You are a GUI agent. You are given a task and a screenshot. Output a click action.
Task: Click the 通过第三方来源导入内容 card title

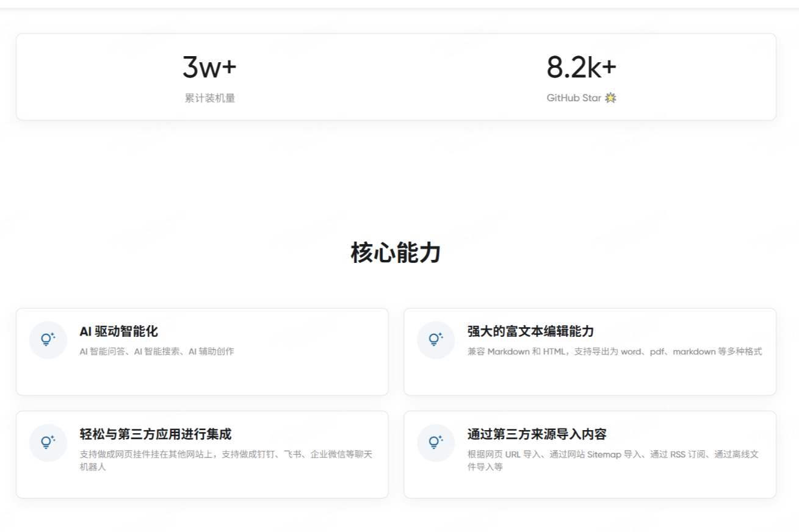click(537, 434)
